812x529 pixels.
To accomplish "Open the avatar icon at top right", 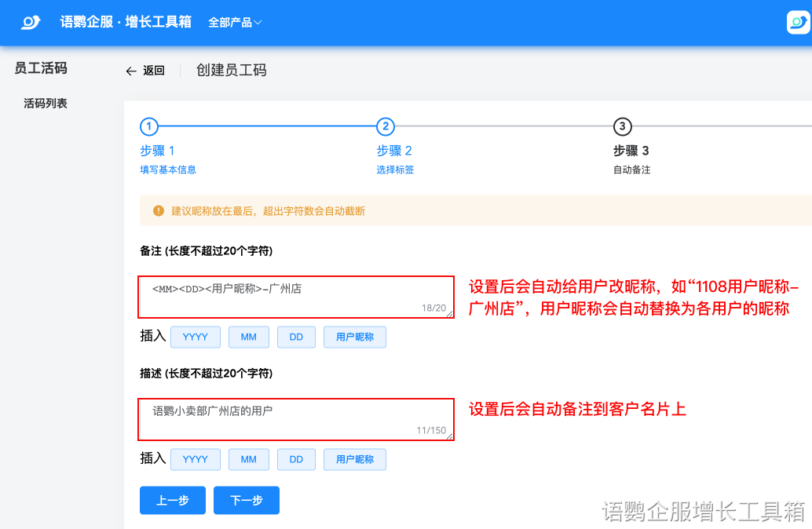I will 798,22.
